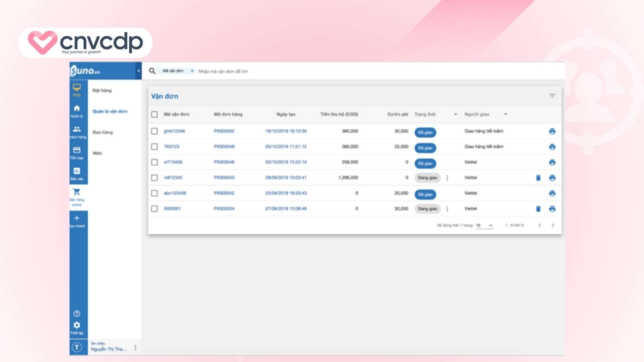The image size is (644, 362).
Task: Change the rows per page dropdown
Action: point(484,226)
